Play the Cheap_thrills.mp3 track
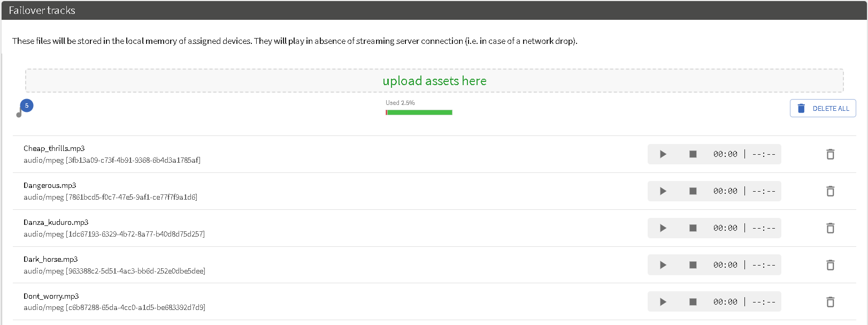The width and height of the screenshot is (868, 325). click(663, 154)
